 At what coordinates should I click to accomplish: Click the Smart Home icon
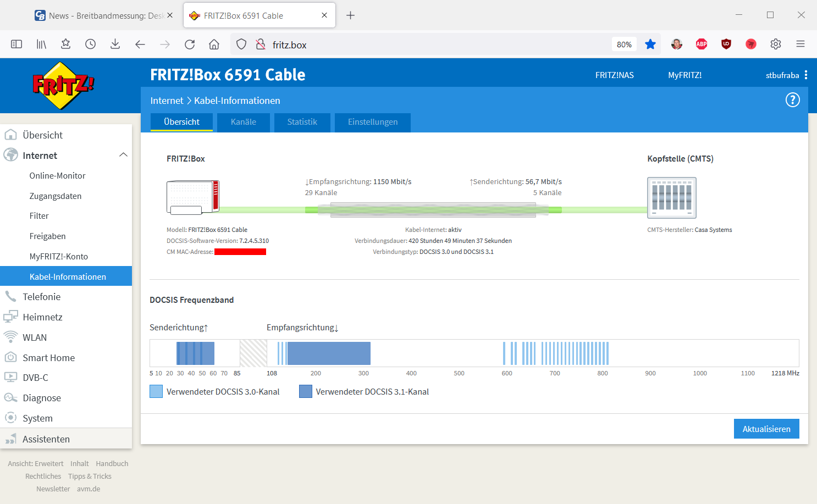[x=10, y=357]
